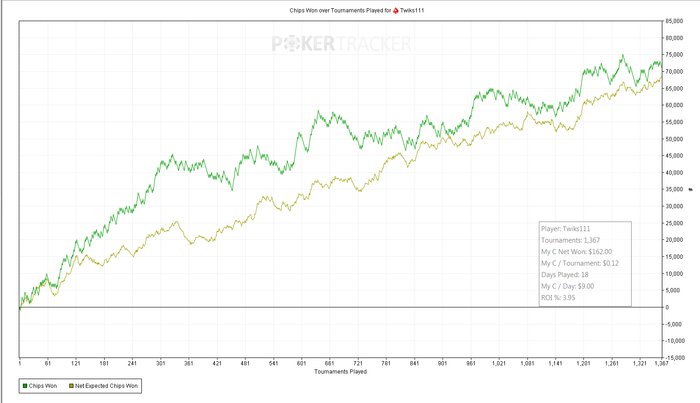Click My C / Tournament: $0.12 line
This screenshot has width=700, height=403.
click(580, 263)
